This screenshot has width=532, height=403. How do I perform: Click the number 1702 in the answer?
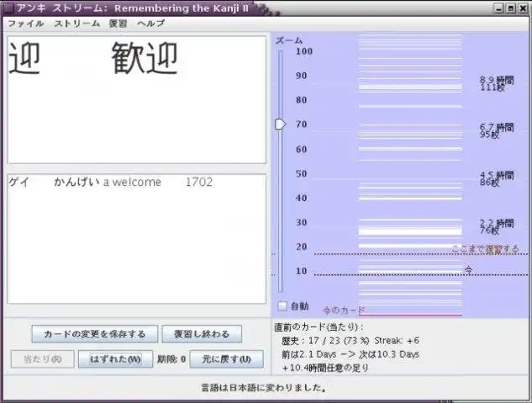click(199, 182)
